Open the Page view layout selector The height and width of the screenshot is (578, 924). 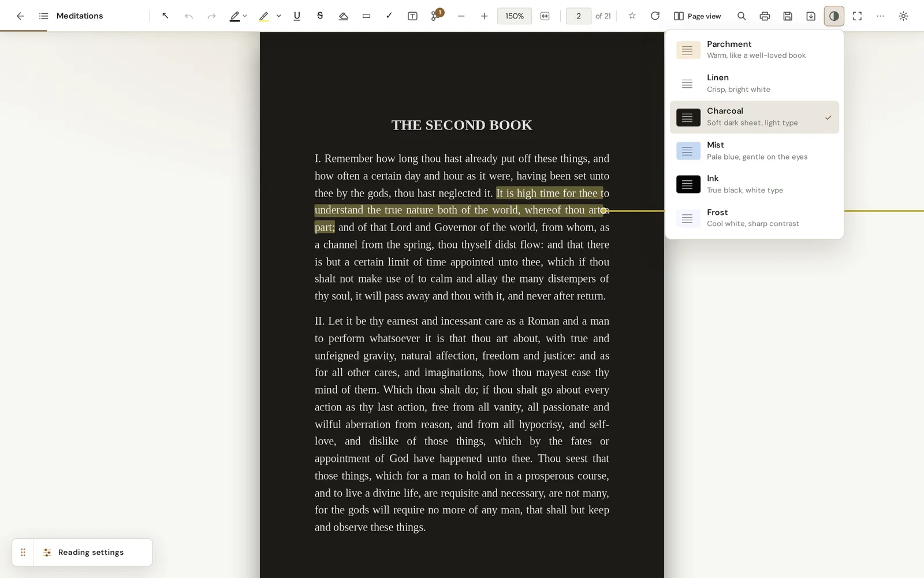pyautogui.click(x=698, y=16)
